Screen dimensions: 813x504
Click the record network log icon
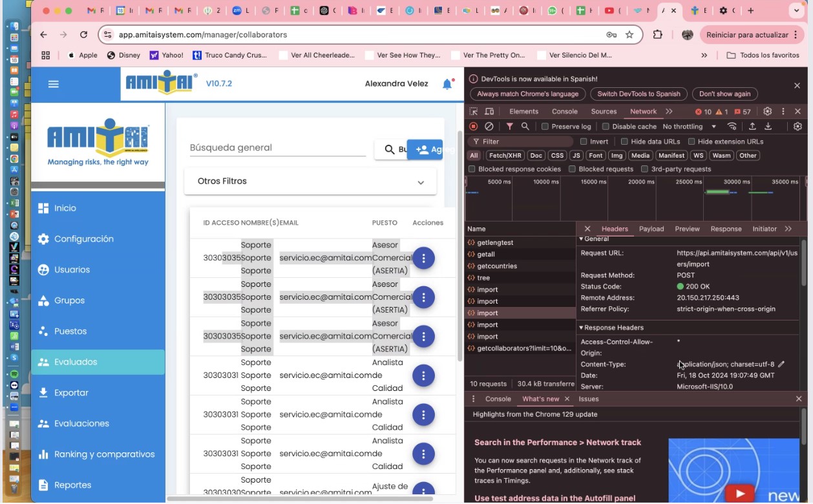[474, 127]
